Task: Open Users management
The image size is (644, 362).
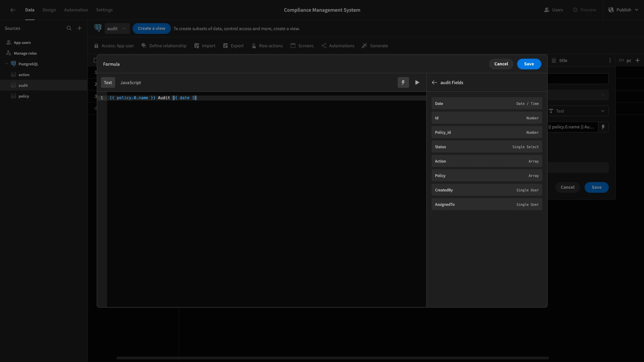Action: click(x=553, y=10)
